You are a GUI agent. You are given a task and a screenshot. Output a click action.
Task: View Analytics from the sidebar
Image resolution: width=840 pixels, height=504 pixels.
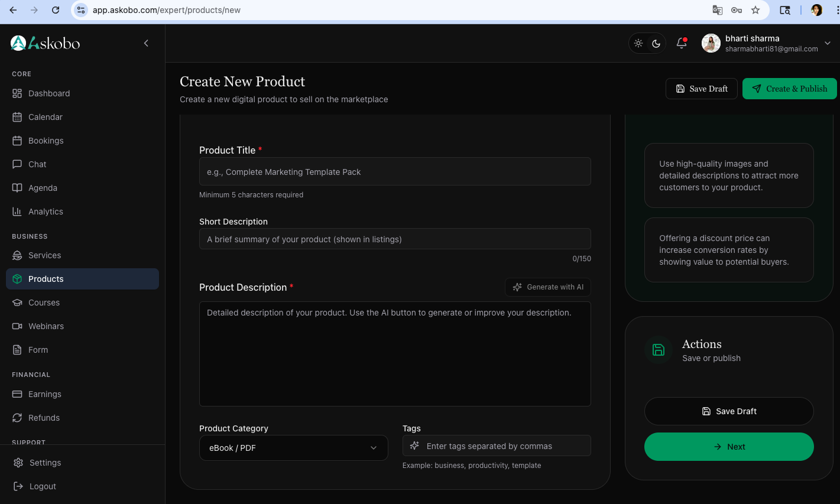[46, 212]
